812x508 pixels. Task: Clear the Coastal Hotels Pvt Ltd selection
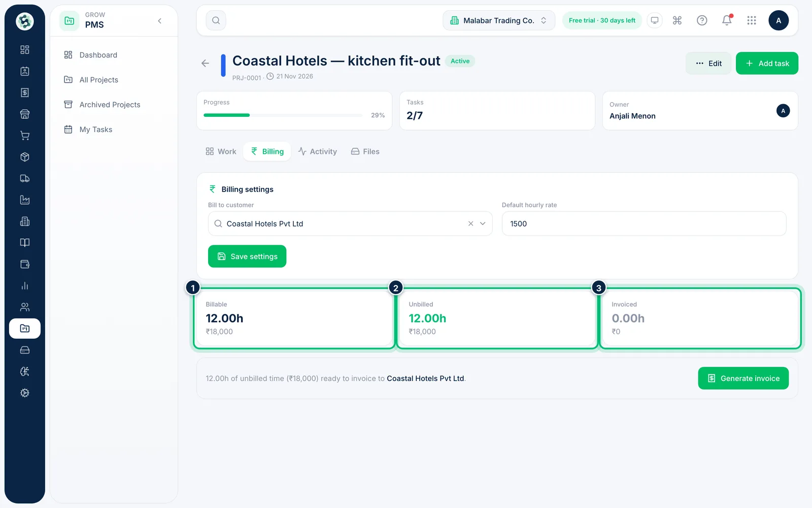(x=470, y=224)
